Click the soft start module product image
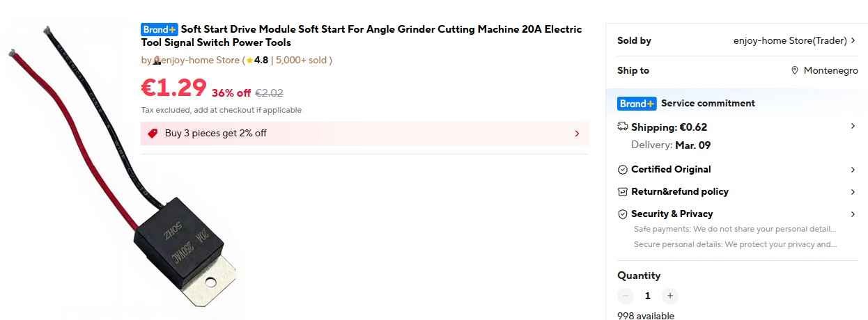The height and width of the screenshot is (320, 868). (x=181, y=243)
